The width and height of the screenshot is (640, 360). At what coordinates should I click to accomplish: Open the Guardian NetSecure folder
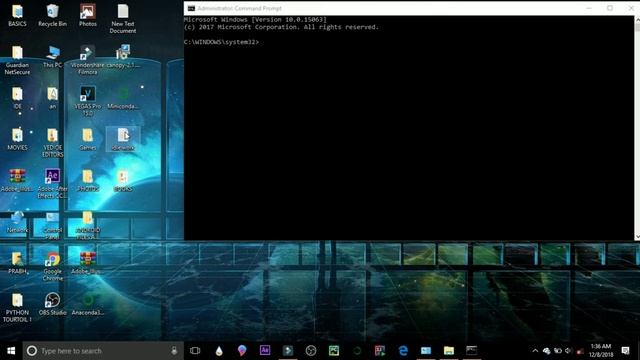pos(17,60)
